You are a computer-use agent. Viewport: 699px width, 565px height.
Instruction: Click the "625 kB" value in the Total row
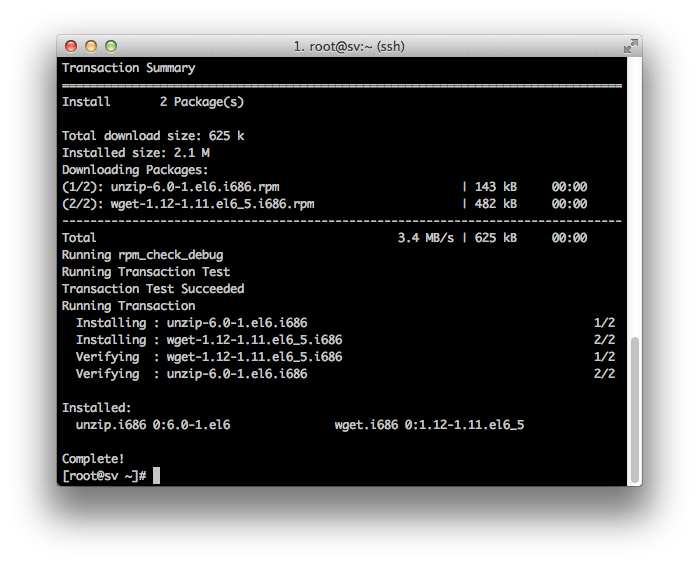pos(496,238)
